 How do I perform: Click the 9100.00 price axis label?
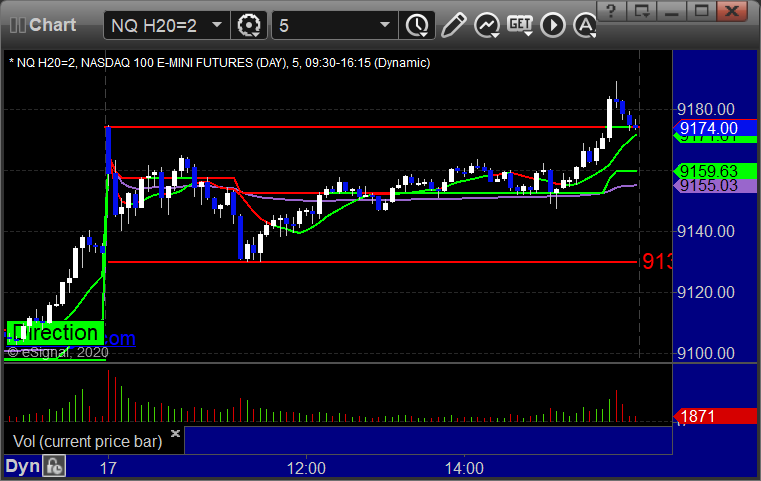[706, 353]
